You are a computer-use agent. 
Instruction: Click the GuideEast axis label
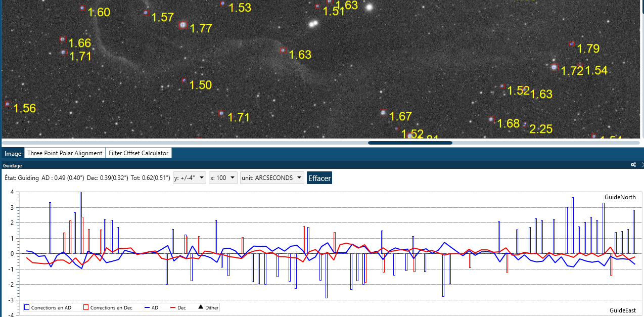(x=623, y=310)
